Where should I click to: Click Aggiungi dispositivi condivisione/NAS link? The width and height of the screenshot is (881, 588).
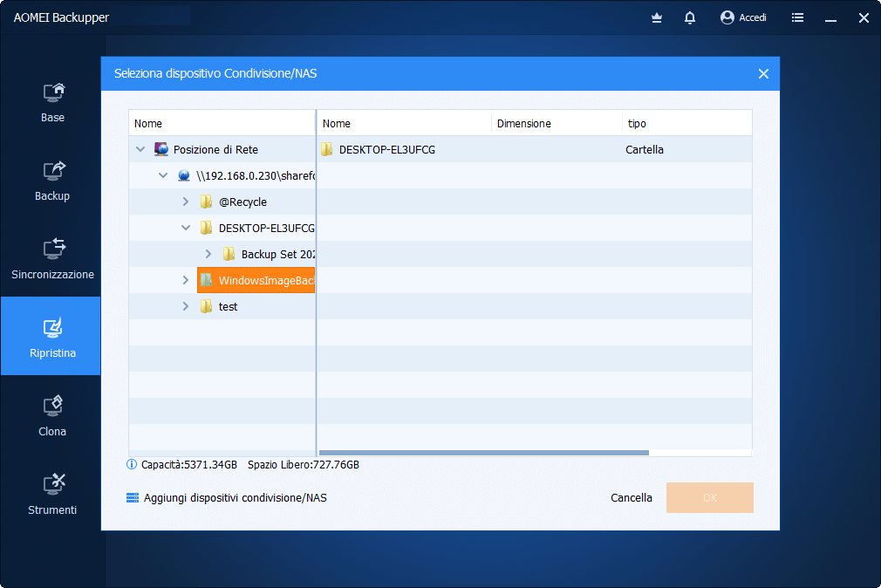tap(235, 498)
